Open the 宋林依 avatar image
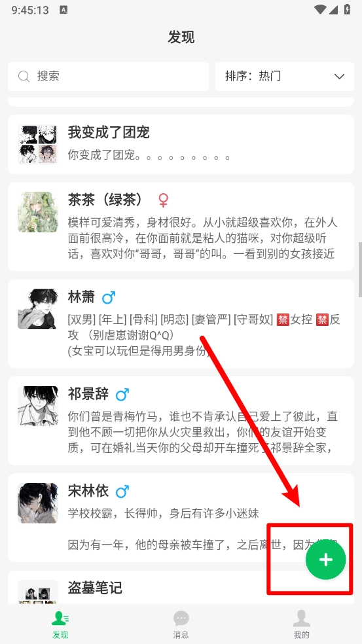This screenshot has height=644, width=362. (x=38, y=503)
